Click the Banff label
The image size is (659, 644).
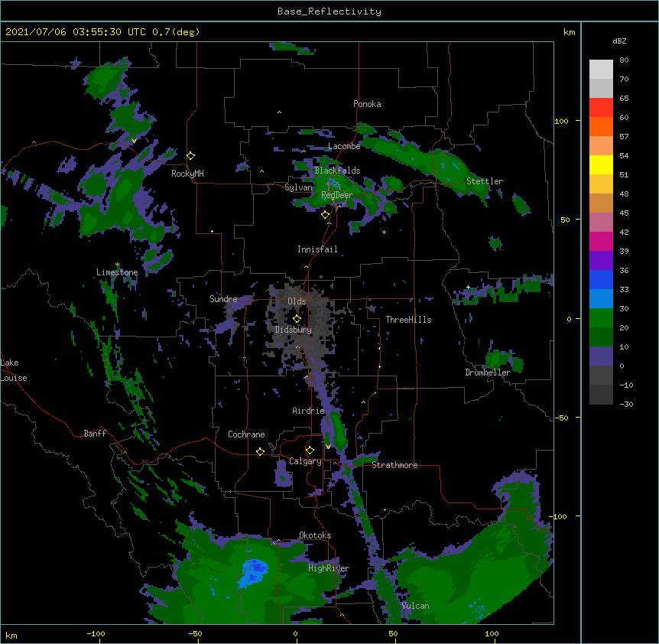[95, 434]
